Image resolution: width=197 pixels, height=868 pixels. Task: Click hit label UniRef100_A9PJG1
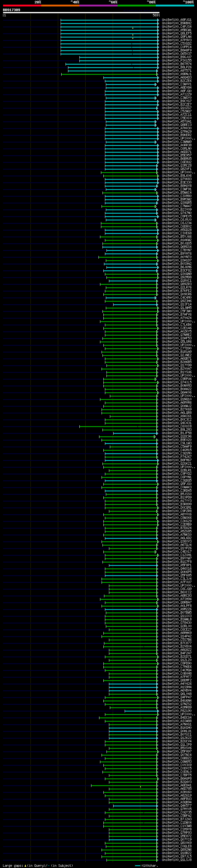pos(176,20)
